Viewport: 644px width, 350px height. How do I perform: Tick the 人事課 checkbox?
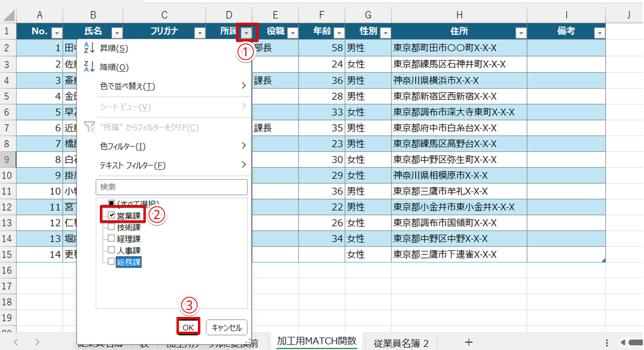click(111, 250)
